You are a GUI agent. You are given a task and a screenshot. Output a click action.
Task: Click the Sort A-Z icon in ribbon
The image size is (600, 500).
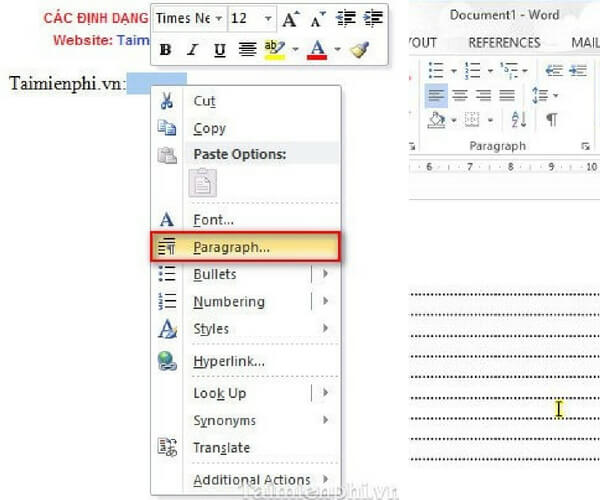[519, 120]
